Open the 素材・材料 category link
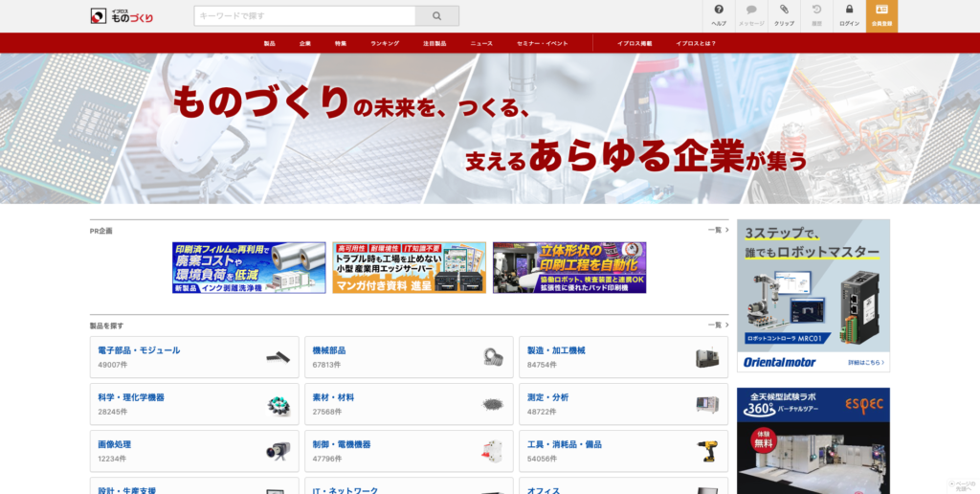This screenshot has width=980, height=494. 333,397
